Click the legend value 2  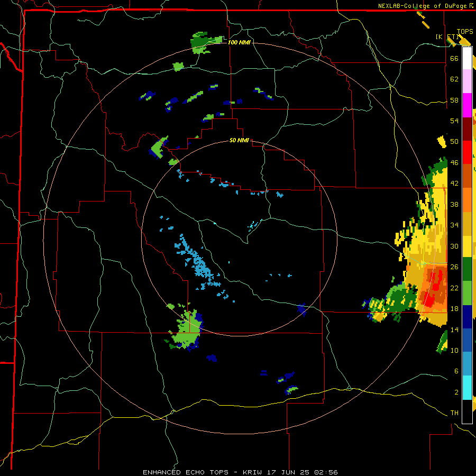click(x=456, y=392)
